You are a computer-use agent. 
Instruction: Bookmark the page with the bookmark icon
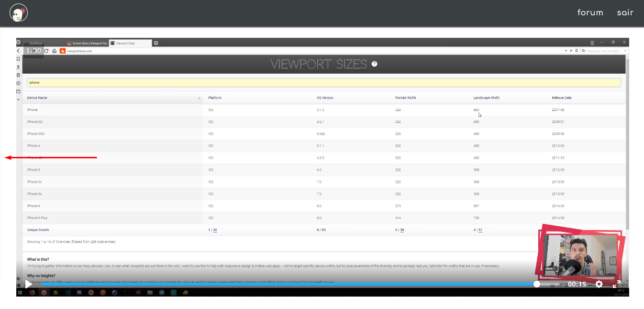pyautogui.click(x=577, y=51)
